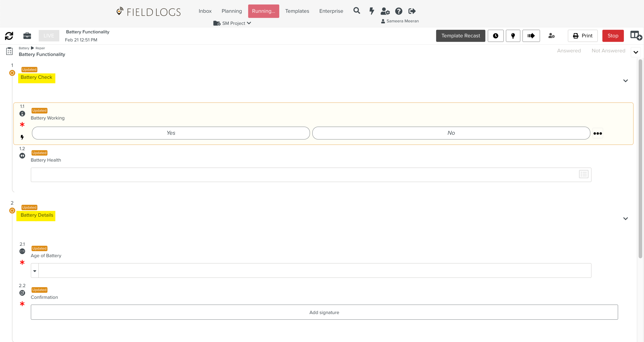Viewport: 644px width, 342px height.
Task: Click the red Stop button
Action: point(613,36)
